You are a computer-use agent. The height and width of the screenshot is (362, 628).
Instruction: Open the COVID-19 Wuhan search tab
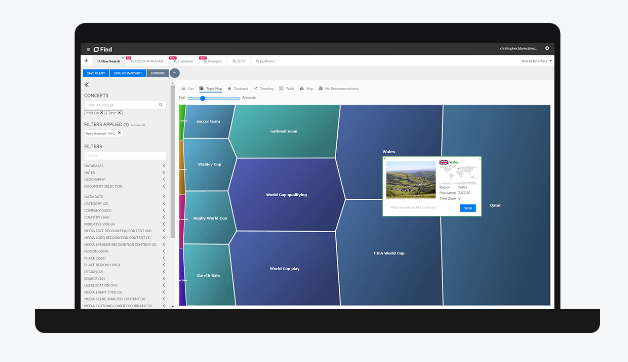click(x=147, y=61)
